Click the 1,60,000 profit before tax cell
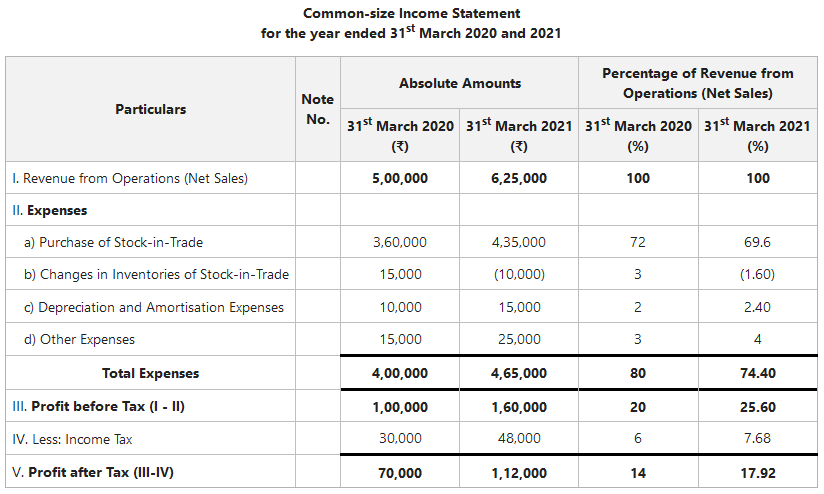 519,407
